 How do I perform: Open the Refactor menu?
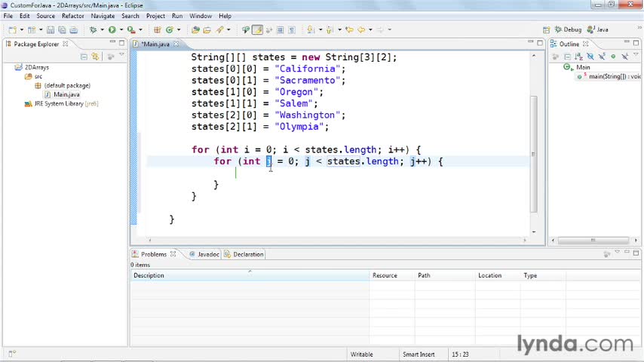(72, 16)
